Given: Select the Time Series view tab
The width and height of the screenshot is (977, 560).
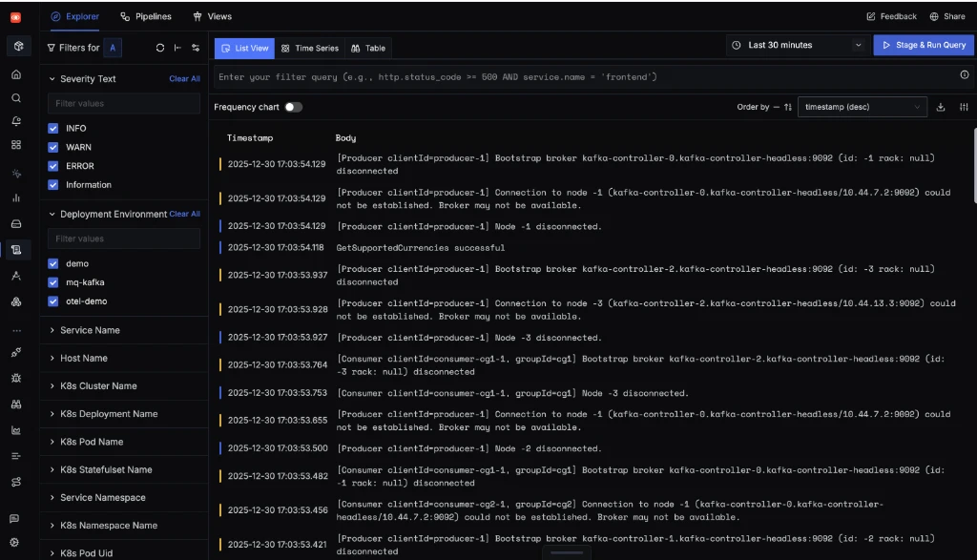Looking at the screenshot, I should [309, 48].
